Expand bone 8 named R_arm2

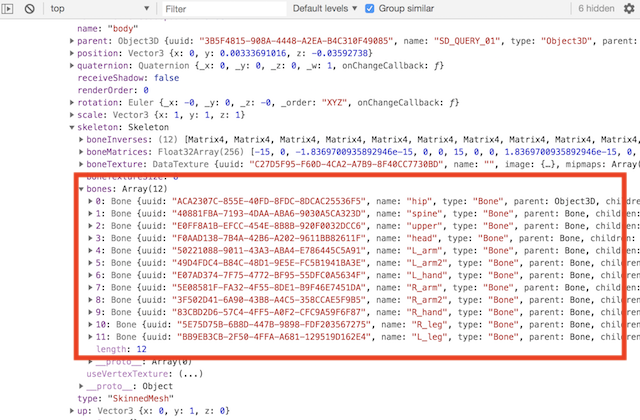click(x=91, y=300)
